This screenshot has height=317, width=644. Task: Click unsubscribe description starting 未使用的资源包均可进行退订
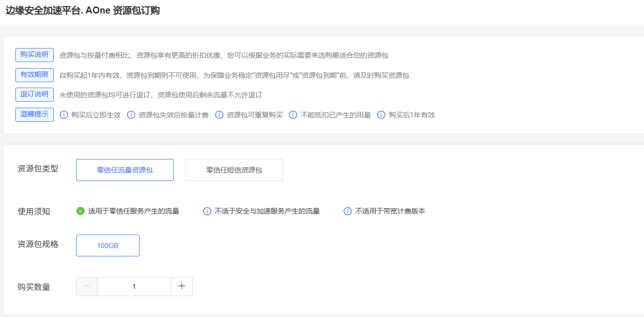[161, 95]
